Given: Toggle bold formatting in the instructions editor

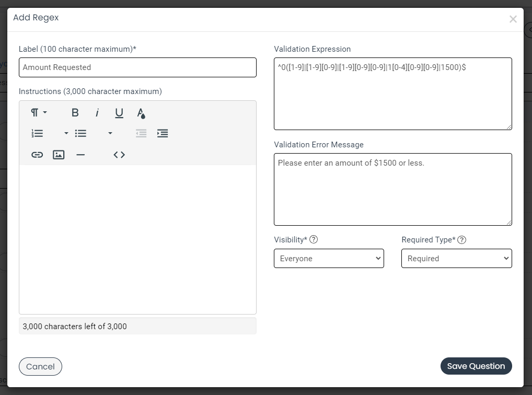Looking at the screenshot, I should coord(75,113).
